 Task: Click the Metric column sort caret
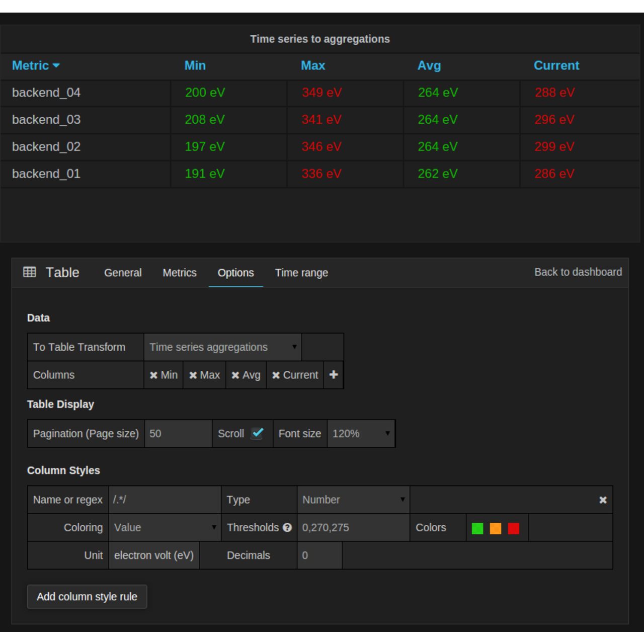[x=56, y=66]
